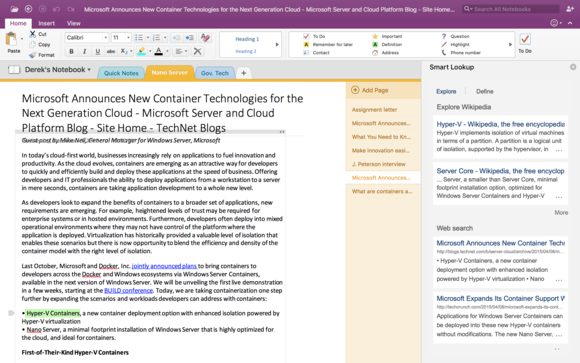Apply the Question mark tag

tap(455, 36)
